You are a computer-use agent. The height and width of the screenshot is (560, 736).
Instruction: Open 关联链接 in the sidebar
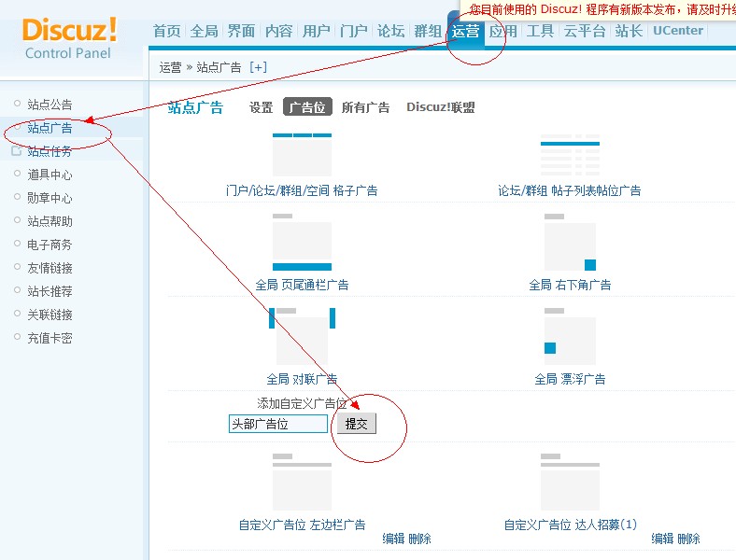(50, 315)
